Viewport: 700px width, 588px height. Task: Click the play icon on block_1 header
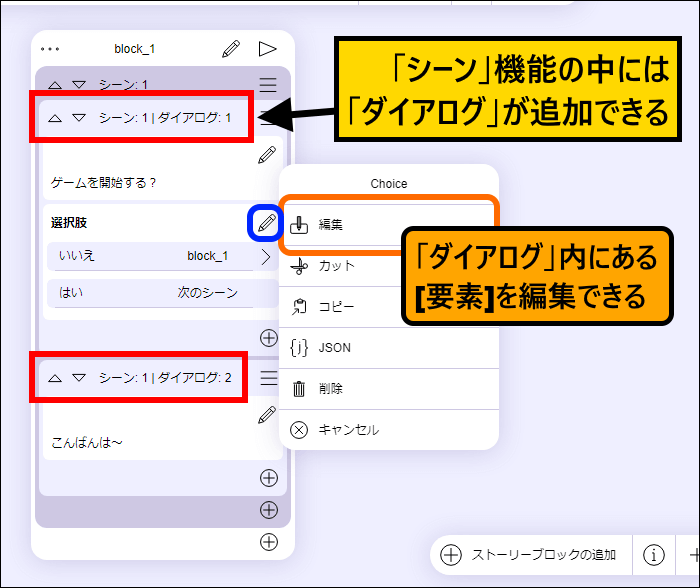(267, 48)
